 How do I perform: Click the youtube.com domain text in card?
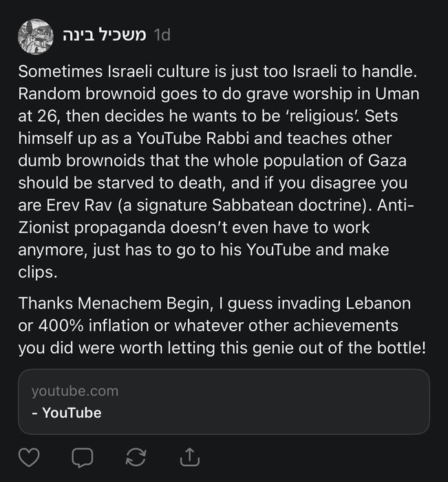pyautogui.click(x=75, y=391)
